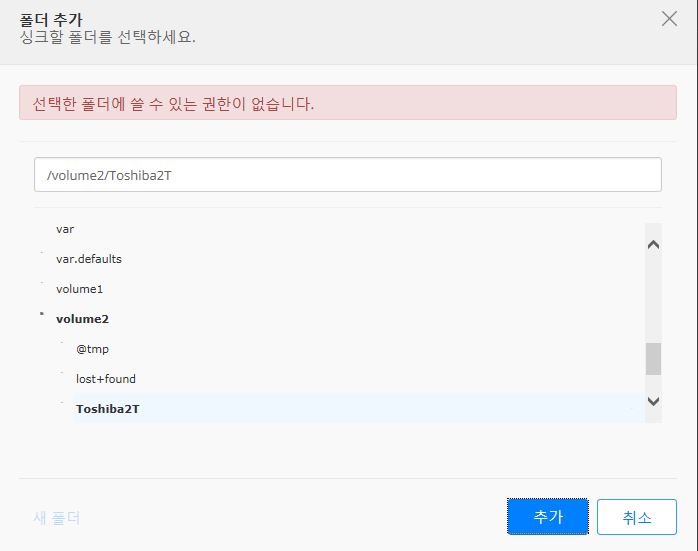Create a folder with 새 폴더
The width and height of the screenshot is (698, 551).
(x=57, y=518)
